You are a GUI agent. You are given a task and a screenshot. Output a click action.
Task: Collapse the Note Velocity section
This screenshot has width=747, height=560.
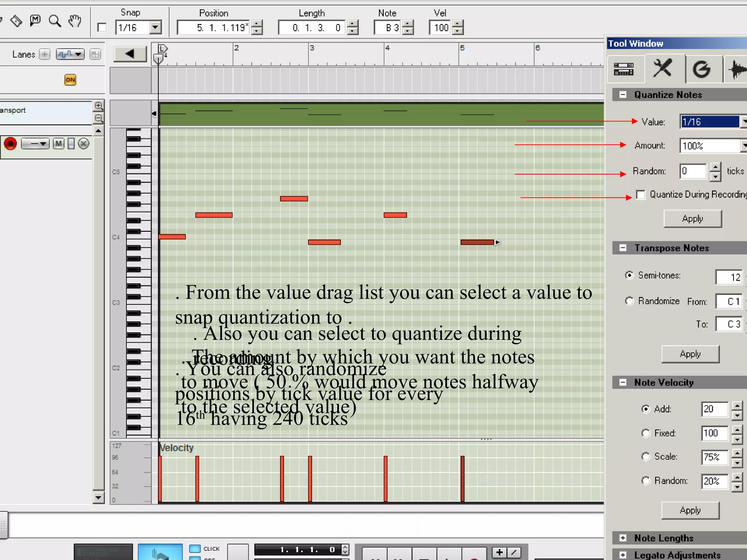coord(623,382)
